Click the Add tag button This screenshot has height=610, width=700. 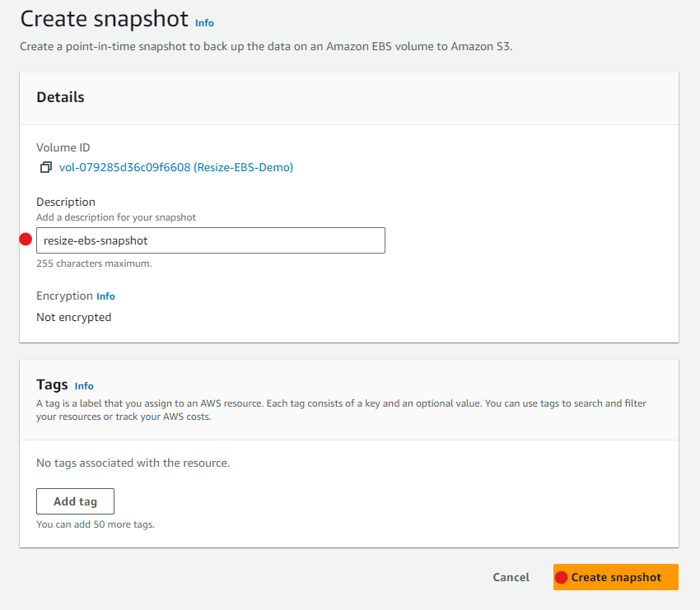point(76,501)
